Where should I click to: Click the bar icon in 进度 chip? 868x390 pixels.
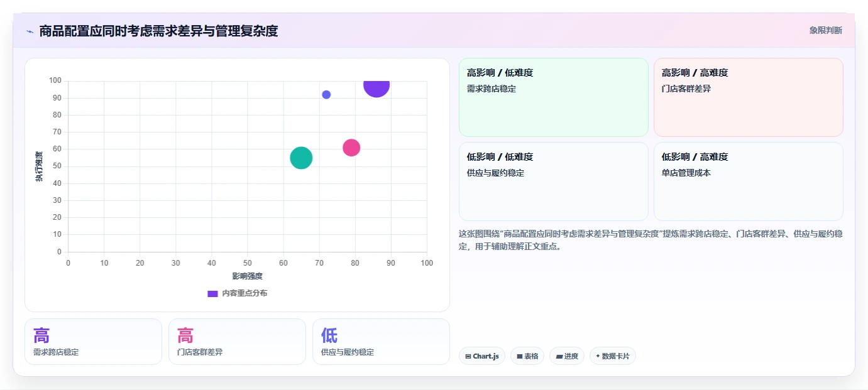pos(559,356)
